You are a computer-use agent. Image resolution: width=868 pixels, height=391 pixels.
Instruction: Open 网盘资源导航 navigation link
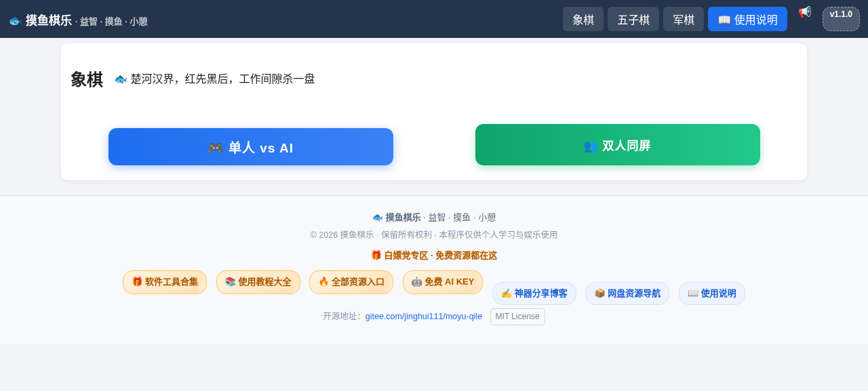point(627,293)
